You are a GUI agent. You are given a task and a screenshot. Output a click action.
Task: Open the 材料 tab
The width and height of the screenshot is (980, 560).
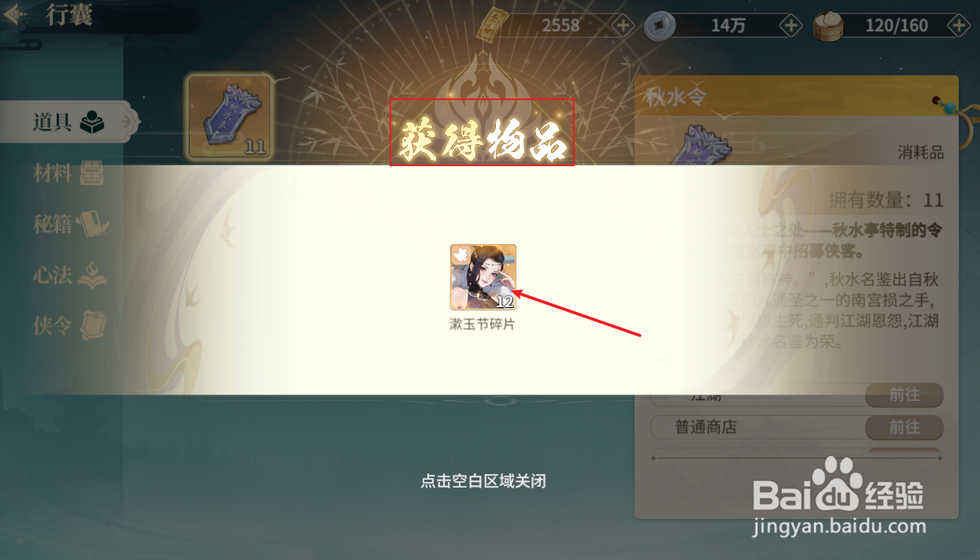68,173
